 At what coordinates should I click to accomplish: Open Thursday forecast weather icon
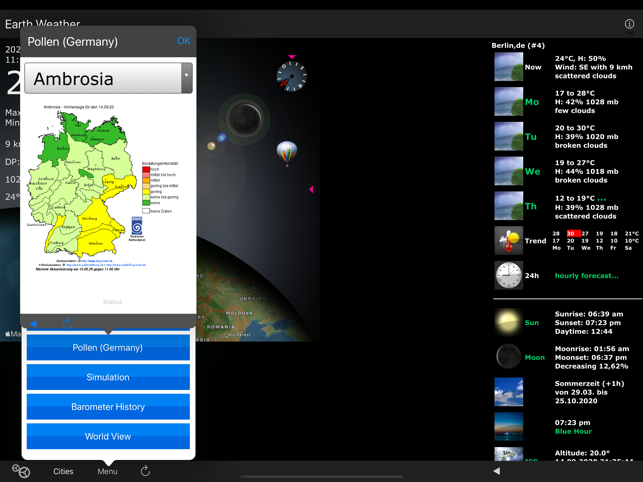508,206
